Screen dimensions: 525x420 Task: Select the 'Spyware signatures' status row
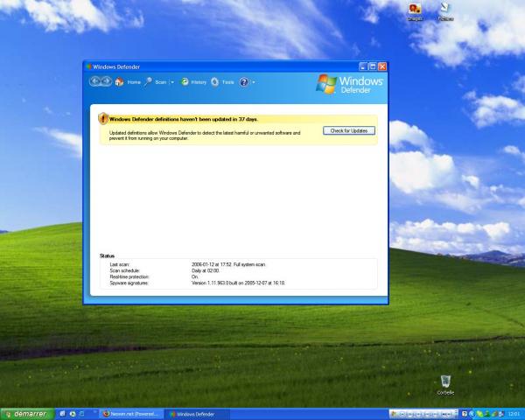click(x=238, y=283)
